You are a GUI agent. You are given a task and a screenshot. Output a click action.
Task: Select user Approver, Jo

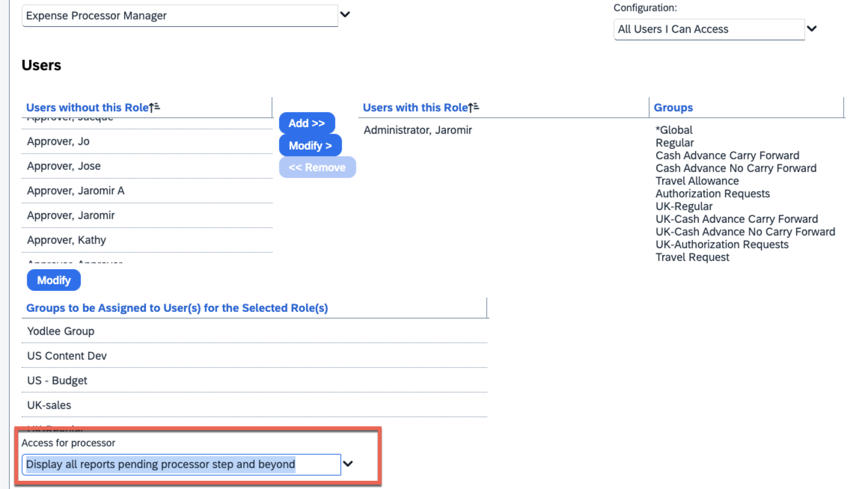[x=58, y=141]
